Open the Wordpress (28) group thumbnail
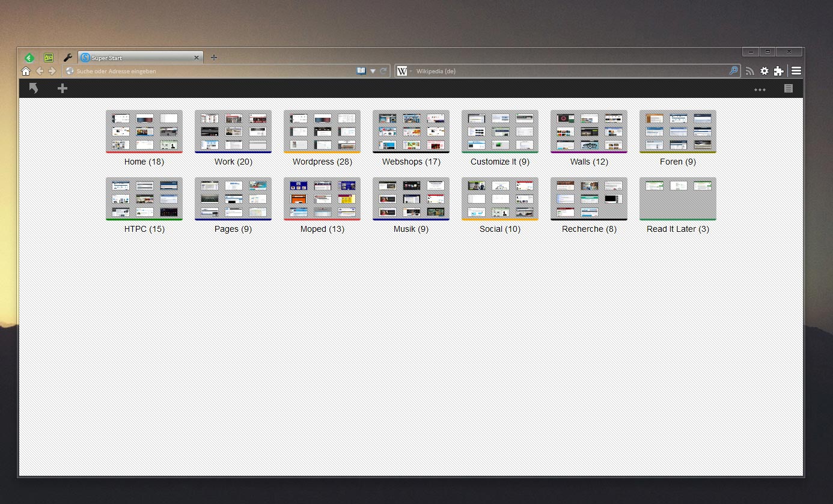833x504 pixels. point(322,131)
